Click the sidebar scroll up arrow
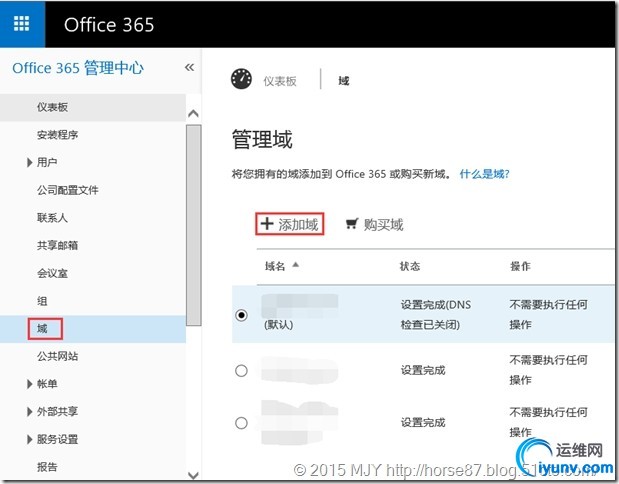 193,114
